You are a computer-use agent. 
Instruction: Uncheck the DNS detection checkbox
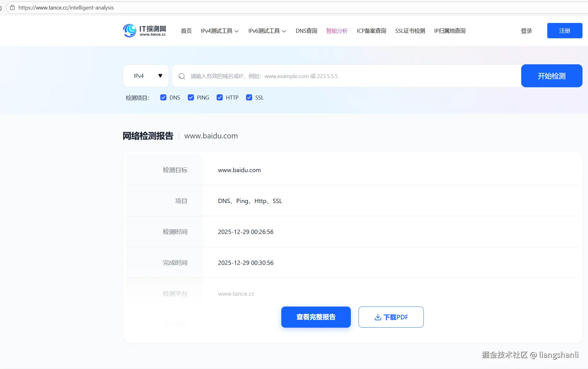click(163, 97)
